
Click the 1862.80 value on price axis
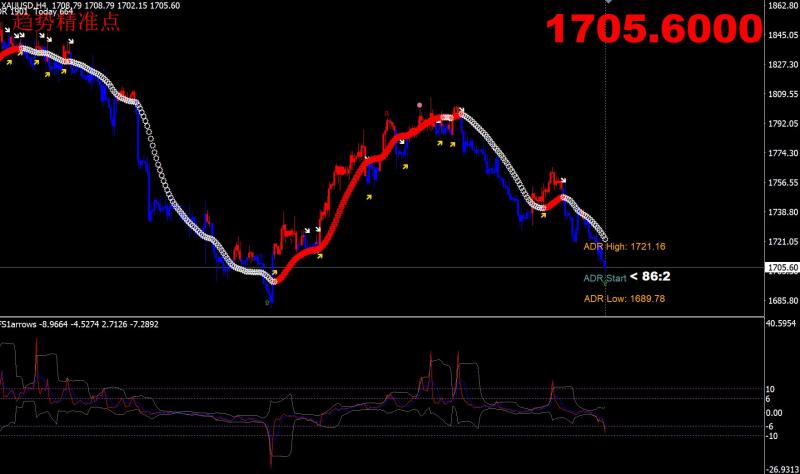click(x=779, y=6)
